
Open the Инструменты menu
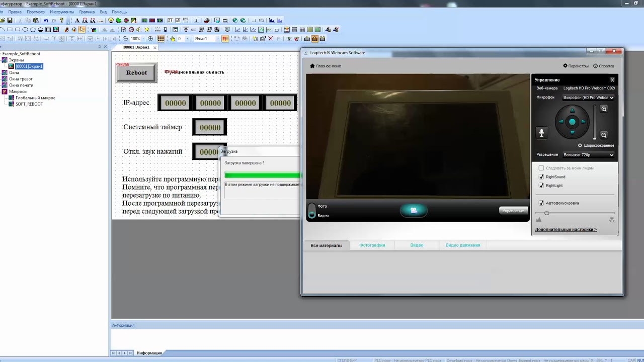pyautogui.click(x=61, y=12)
